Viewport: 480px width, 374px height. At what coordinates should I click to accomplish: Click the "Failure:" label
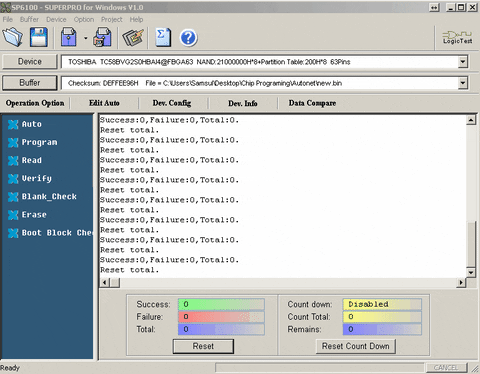[x=150, y=317]
